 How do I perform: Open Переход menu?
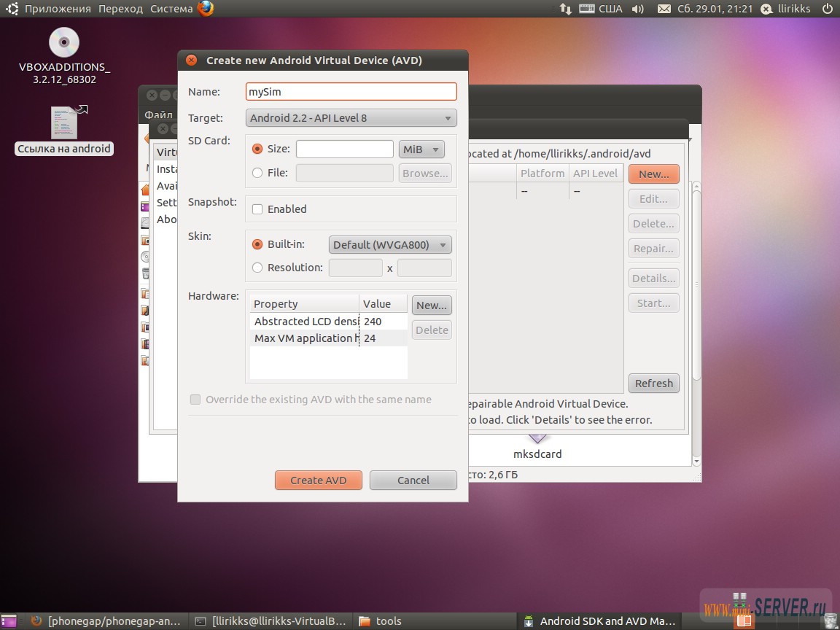coord(120,9)
